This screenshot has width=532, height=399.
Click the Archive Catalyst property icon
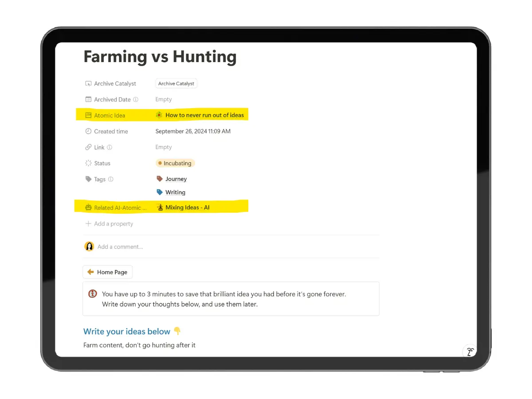pyautogui.click(x=88, y=83)
